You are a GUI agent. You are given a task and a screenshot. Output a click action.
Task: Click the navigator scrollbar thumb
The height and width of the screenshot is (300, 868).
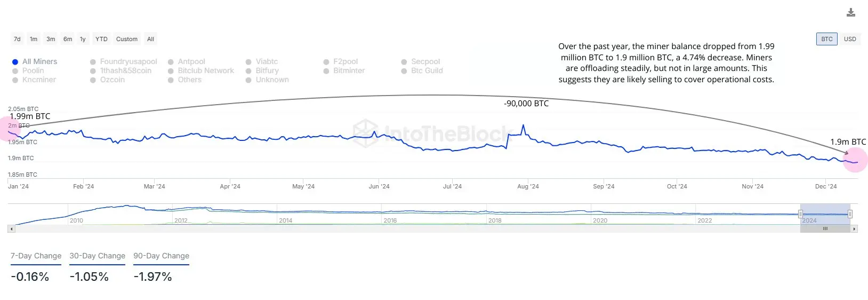tap(825, 229)
